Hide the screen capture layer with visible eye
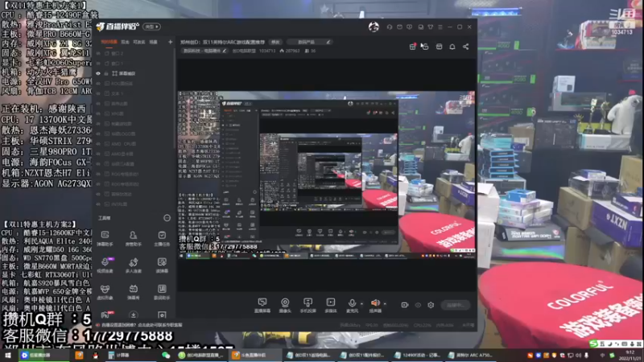 pyautogui.click(x=98, y=73)
